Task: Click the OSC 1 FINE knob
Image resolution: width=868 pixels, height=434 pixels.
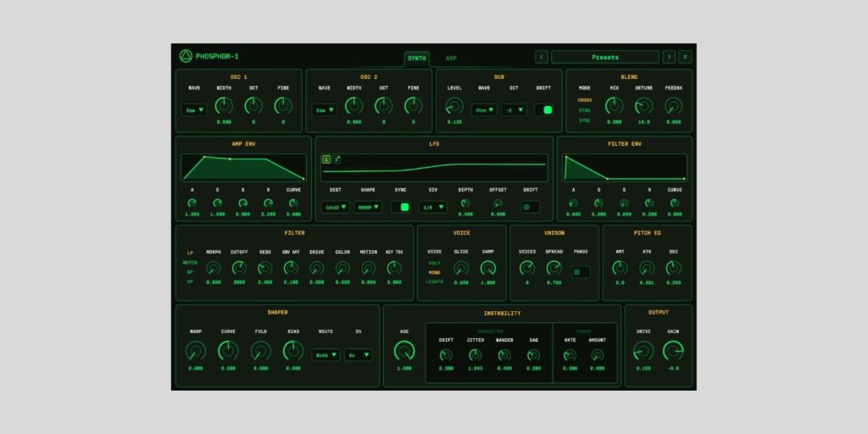Action: (x=283, y=106)
